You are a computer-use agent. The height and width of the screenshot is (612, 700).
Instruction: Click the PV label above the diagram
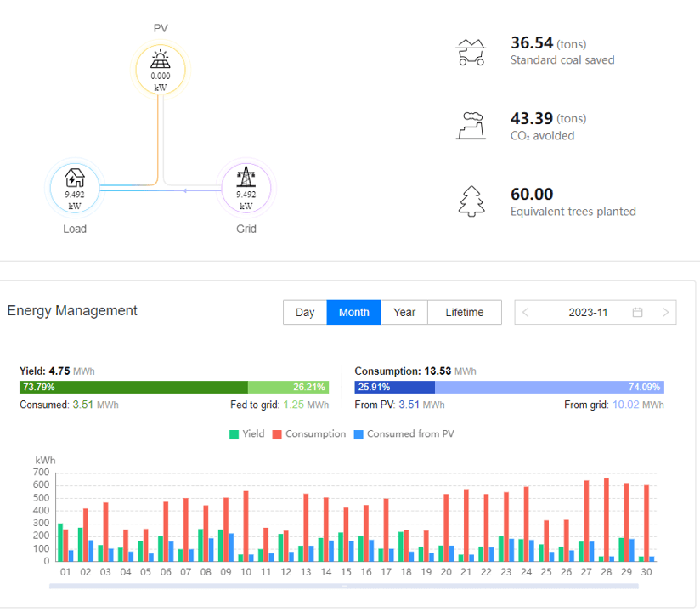pyautogui.click(x=161, y=28)
